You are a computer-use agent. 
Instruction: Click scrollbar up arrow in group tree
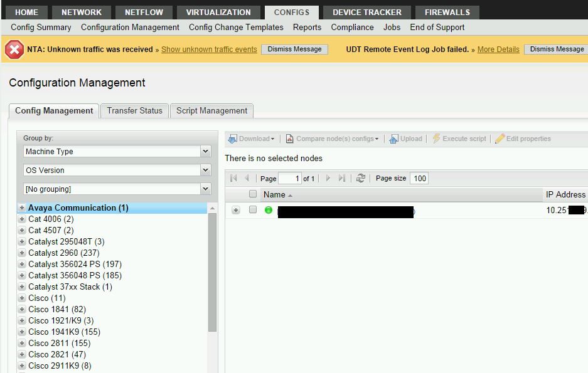click(x=212, y=208)
